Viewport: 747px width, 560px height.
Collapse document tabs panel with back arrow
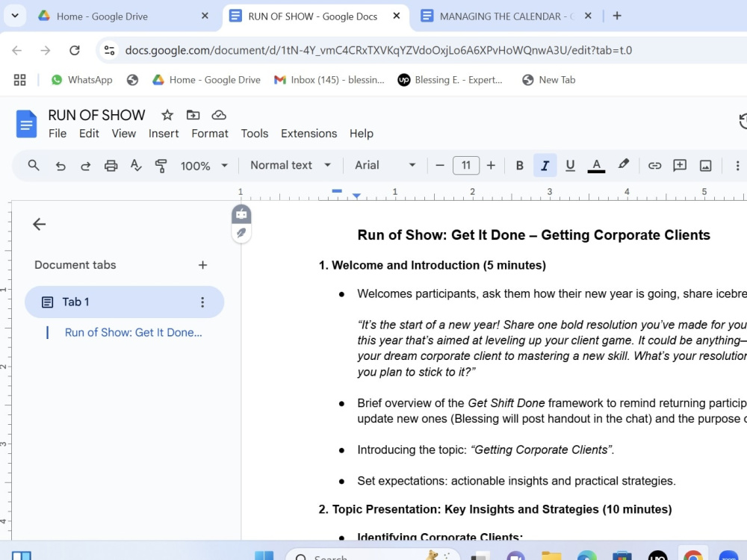(39, 224)
